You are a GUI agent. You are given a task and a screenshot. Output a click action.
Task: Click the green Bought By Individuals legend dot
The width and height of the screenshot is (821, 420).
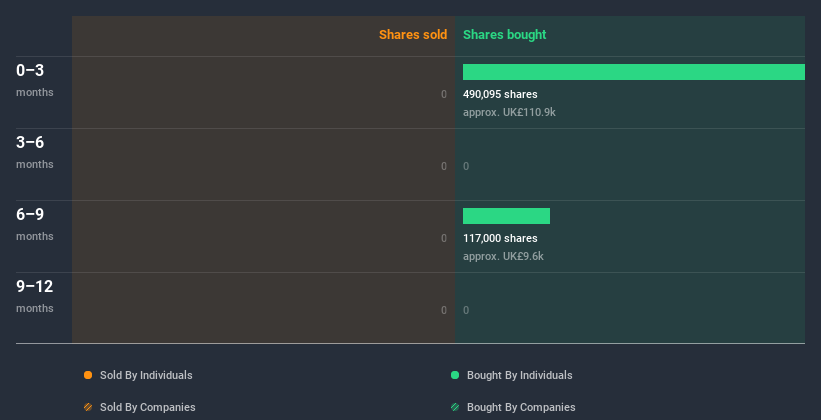(455, 375)
